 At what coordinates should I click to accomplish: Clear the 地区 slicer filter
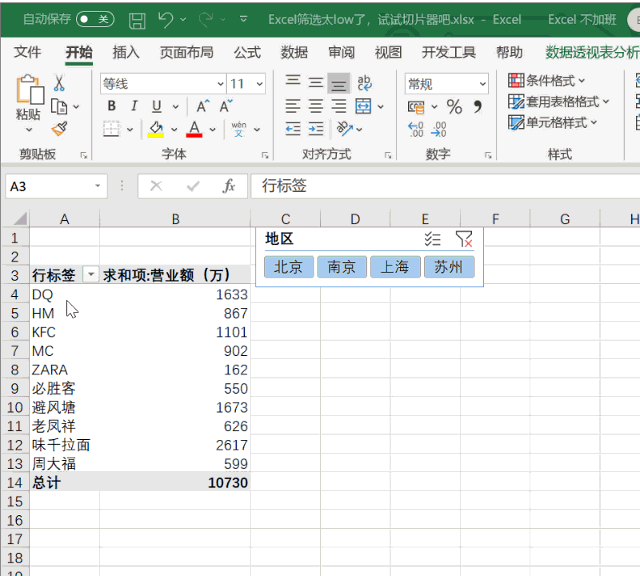[464, 239]
